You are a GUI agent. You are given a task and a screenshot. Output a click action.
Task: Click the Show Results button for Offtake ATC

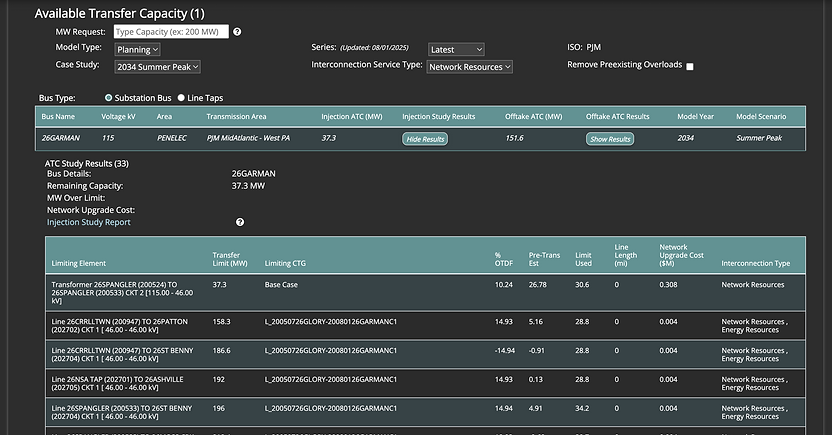[x=610, y=139]
